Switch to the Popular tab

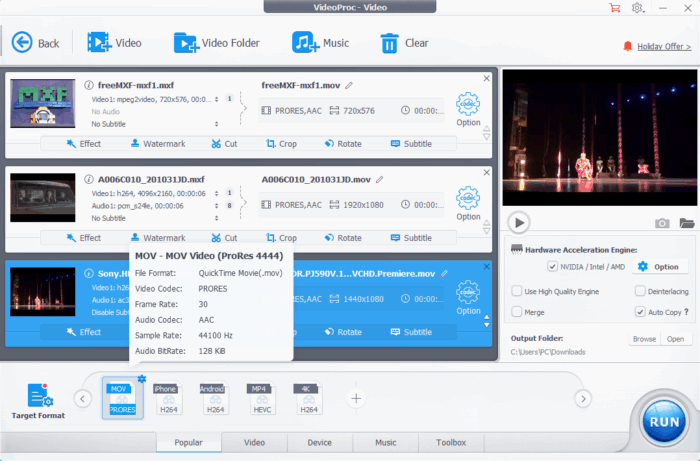click(188, 442)
